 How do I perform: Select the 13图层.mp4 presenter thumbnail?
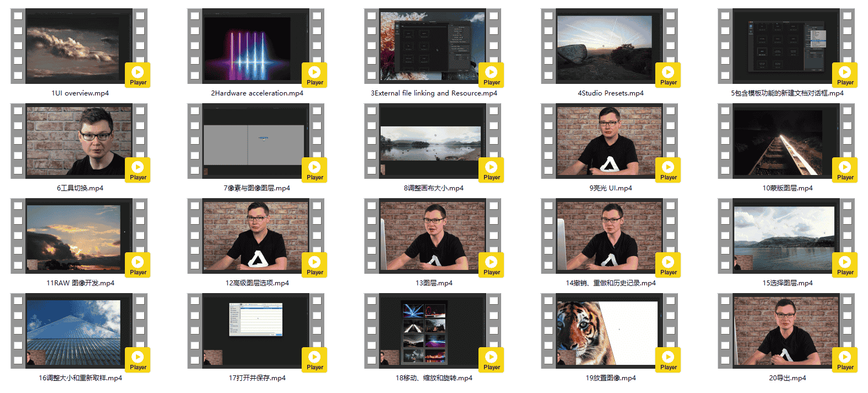click(x=433, y=236)
